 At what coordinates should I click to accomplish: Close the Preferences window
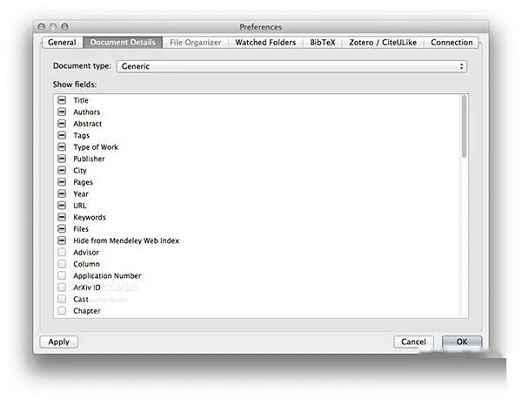tap(41, 27)
